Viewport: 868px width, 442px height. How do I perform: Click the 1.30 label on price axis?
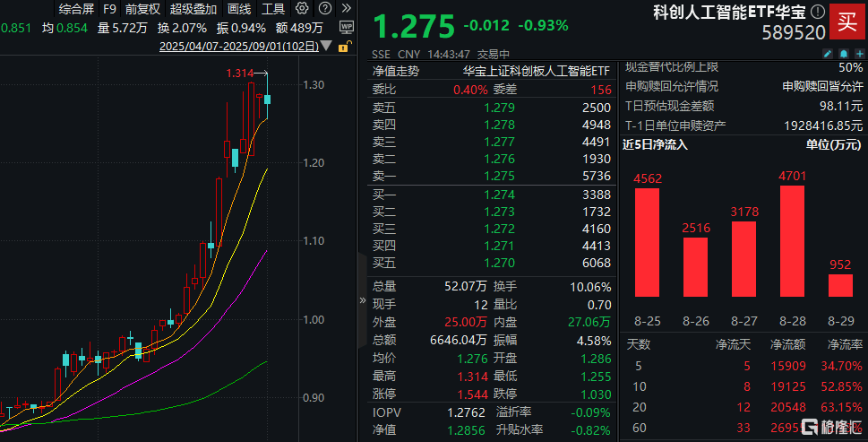tap(314, 85)
